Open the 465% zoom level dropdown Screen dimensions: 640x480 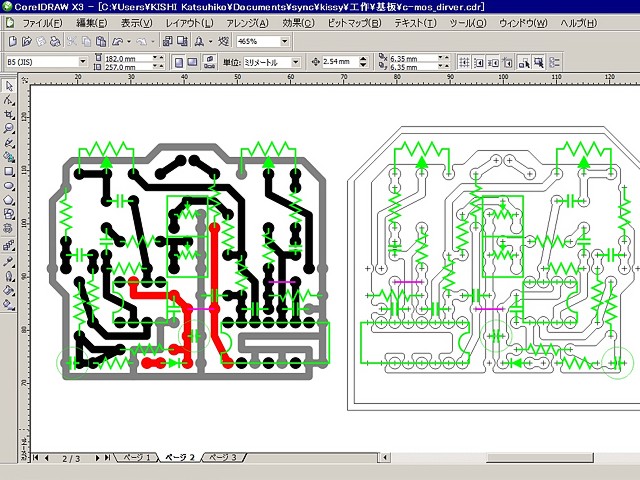[284, 41]
